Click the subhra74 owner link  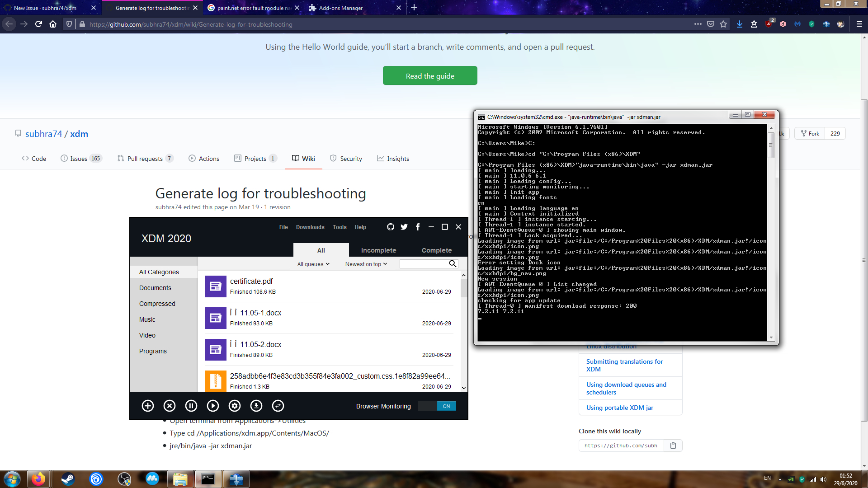click(43, 134)
